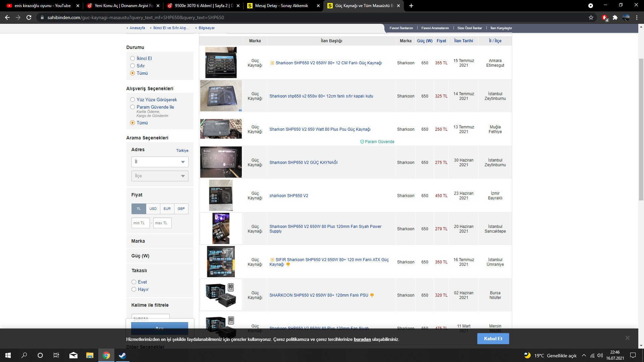
Task: Open thumbnail of 450 TL sharkoon listing
Action: coord(221,195)
